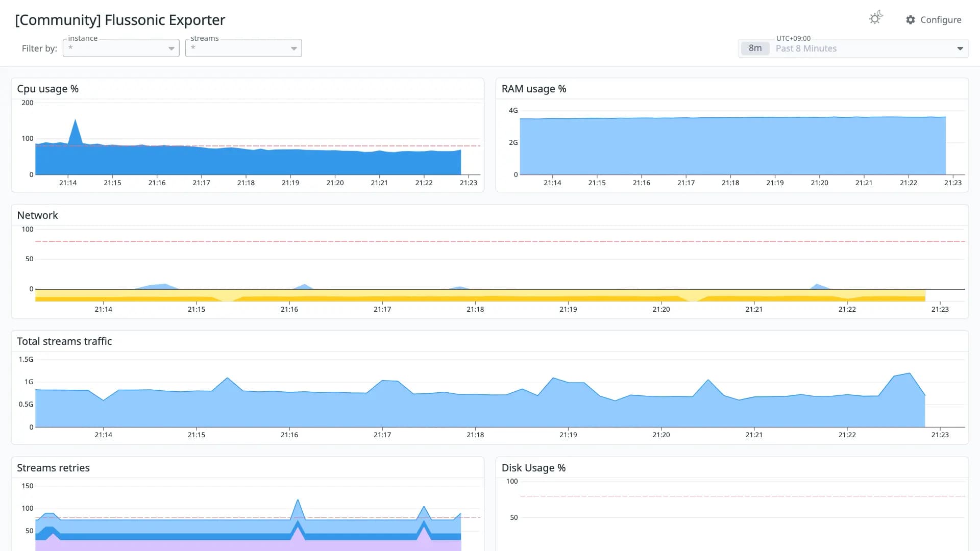Click the dashboard title Flussonic Exporter
The image size is (980, 551).
click(120, 20)
